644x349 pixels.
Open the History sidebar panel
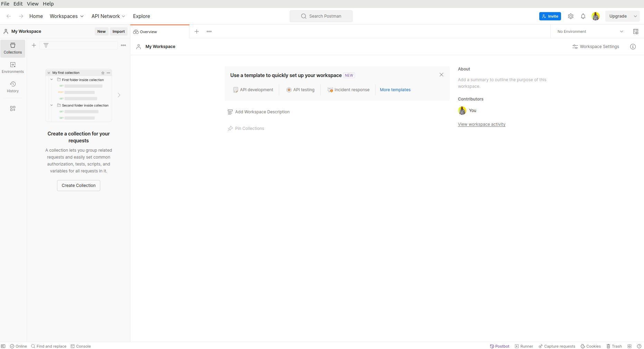pos(13,87)
